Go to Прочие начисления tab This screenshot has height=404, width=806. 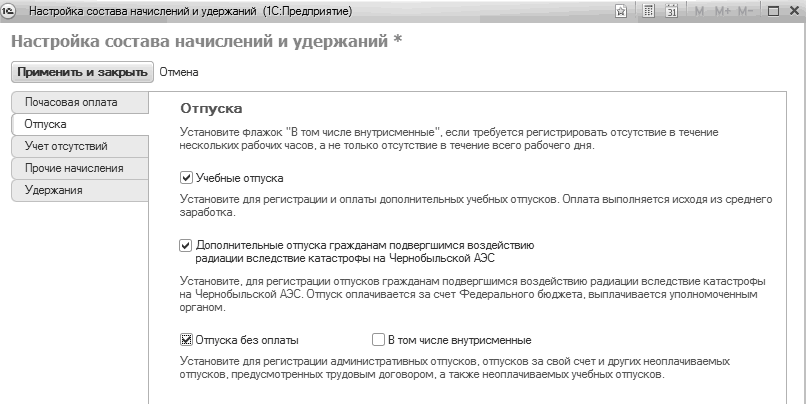(80, 169)
